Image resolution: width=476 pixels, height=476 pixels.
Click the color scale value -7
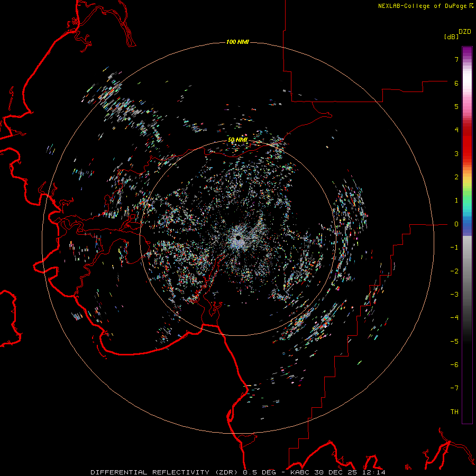point(454,388)
